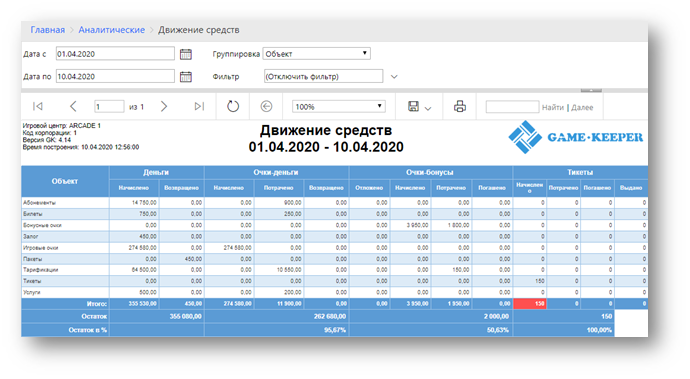Click the 'Игровой центр: ARCADE 1' text
The height and width of the screenshot is (379, 690).
tap(62, 126)
